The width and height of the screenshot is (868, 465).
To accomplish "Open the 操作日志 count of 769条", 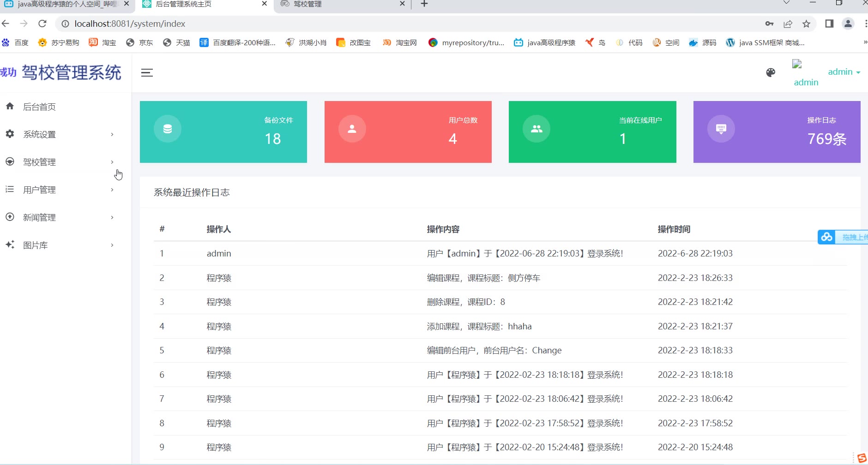I will pyautogui.click(x=827, y=139).
